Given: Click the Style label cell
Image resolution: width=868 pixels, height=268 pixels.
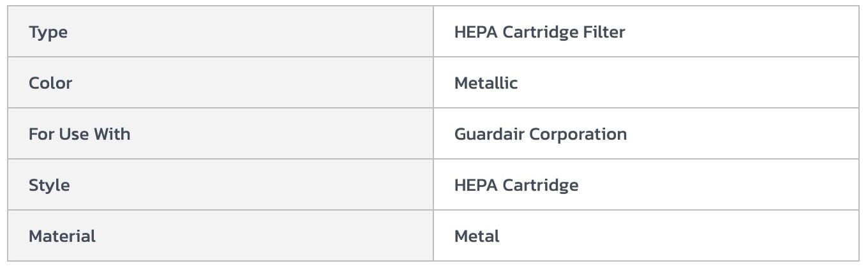Looking at the screenshot, I should (x=49, y=185).
